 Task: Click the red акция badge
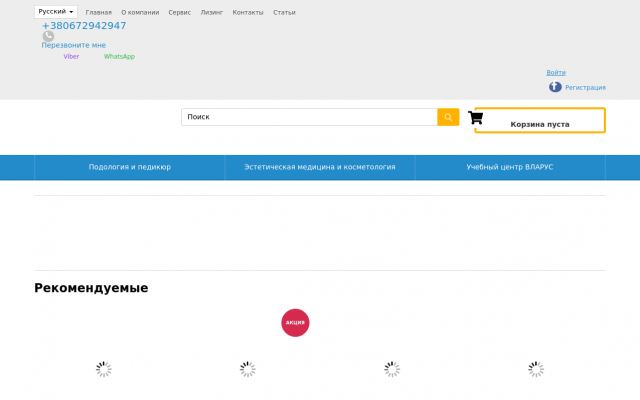pos(295,323)
